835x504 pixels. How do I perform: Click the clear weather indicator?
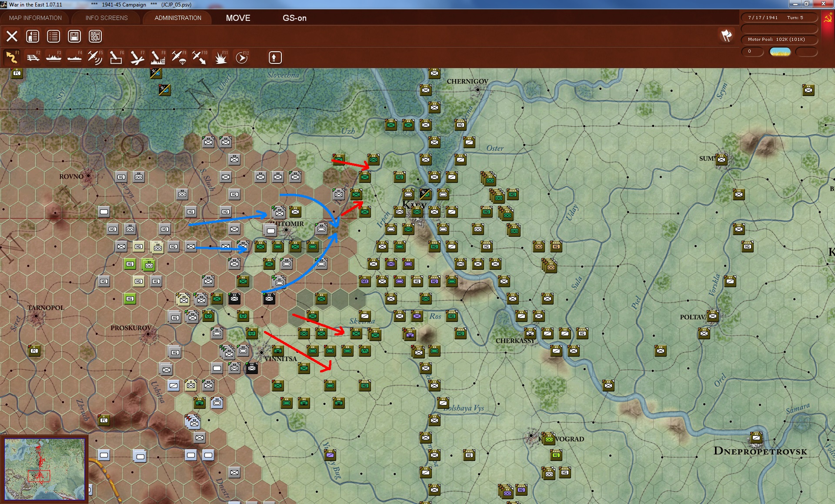[x=780, y=52]
